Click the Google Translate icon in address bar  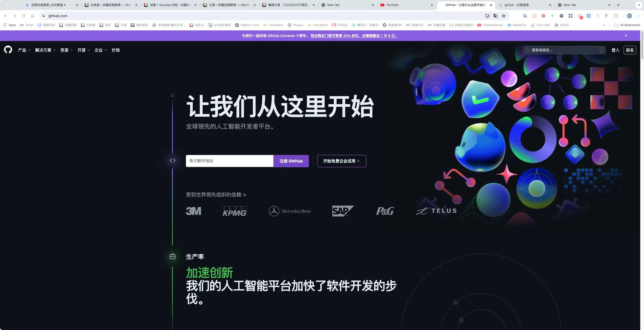[x=496, y=16]
